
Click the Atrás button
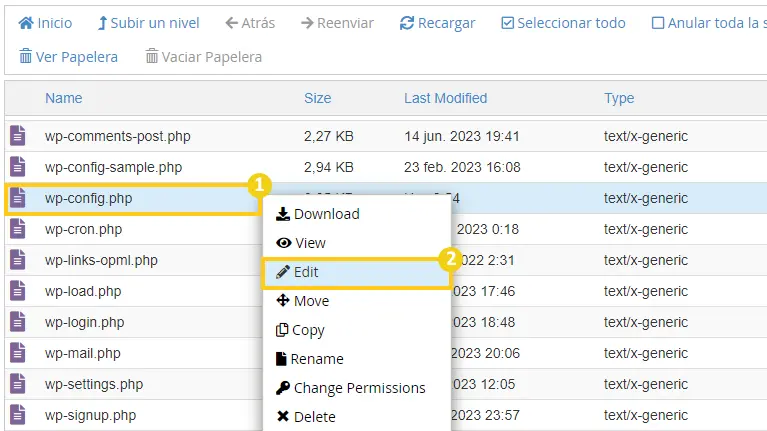250,23
